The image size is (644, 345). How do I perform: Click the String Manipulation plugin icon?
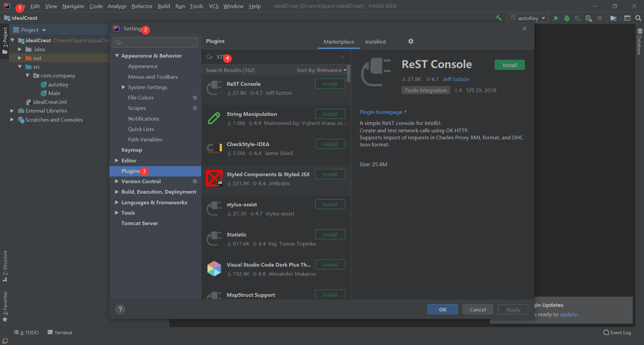pos(214,118)
